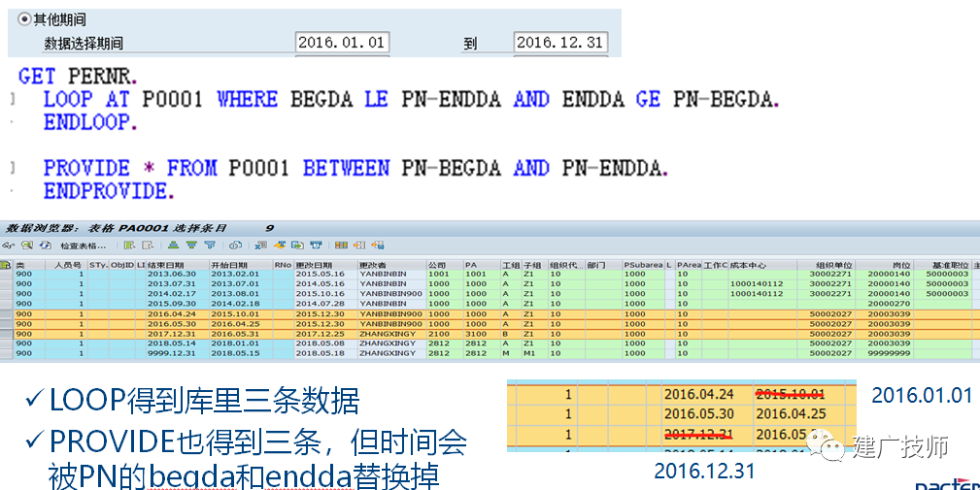The image size is (980, 490).
Task: Click the change layout grid icon
Action: (341, 245)
